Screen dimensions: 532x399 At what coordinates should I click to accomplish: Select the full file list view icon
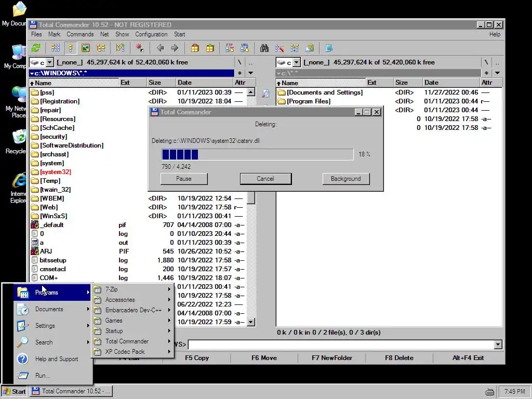[x=71, y=48]
